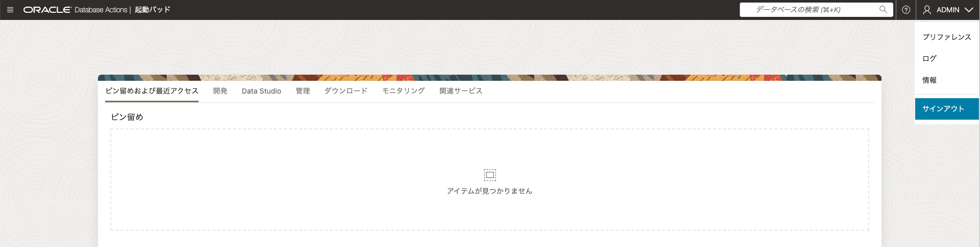Viewport: 980px width, 247px height.
Task: Click the Oracle logo in header
Action: 47,10
